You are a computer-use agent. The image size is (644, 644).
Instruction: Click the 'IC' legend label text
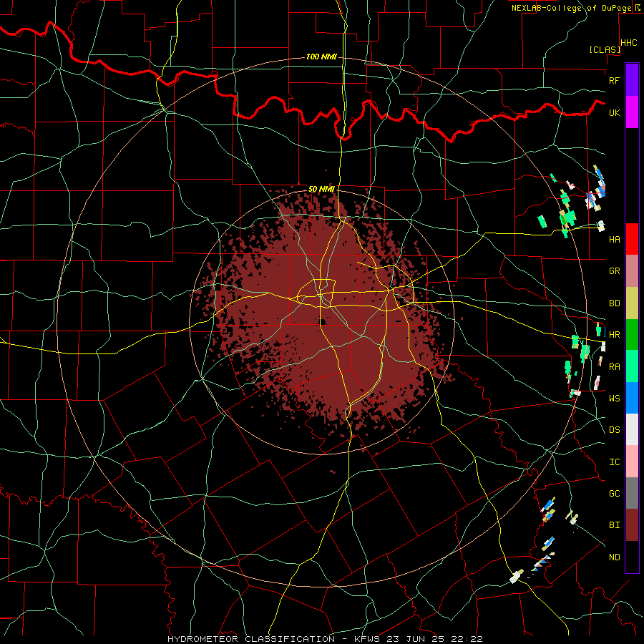tap(614, 462)
